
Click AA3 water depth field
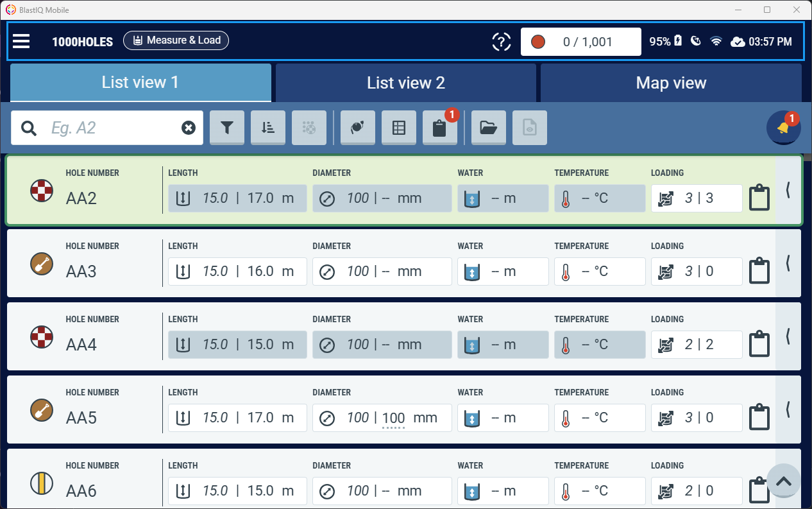click(x=503, y=272)
